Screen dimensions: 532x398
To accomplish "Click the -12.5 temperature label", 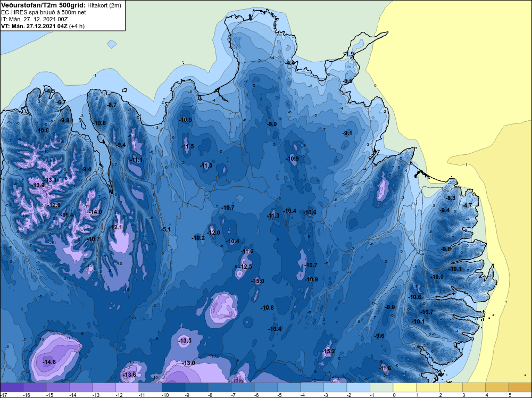I will [245, 267].
